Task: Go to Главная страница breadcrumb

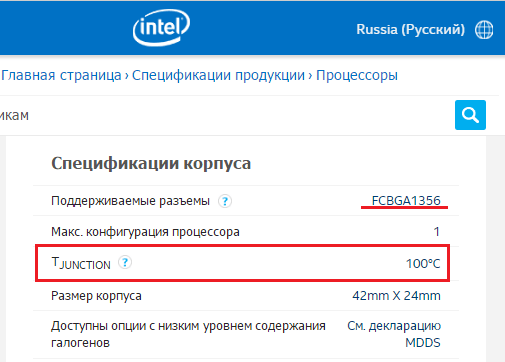Action: [61, 75]
